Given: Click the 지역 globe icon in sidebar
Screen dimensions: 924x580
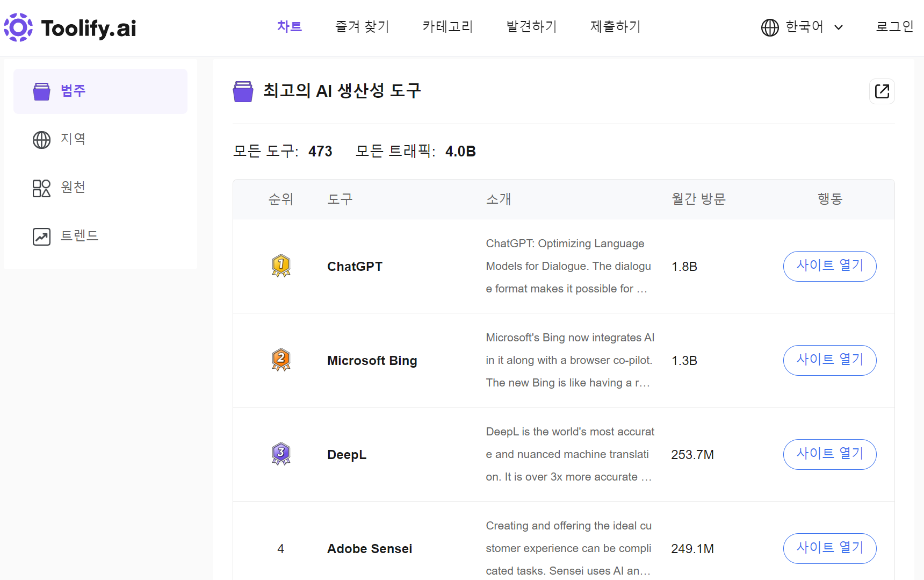Looking at the screenshot, I should tap(41, 140).
